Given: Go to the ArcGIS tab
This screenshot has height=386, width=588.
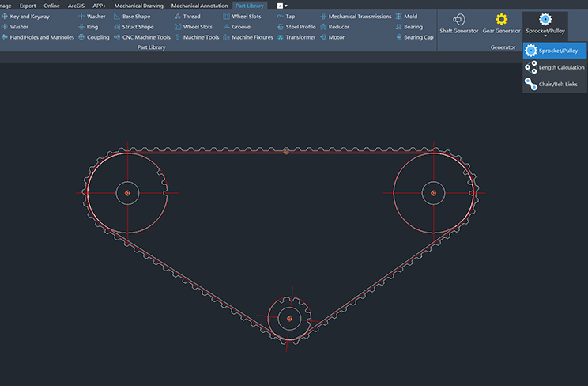Looking at the screenshot, I should tap(76, 6).
